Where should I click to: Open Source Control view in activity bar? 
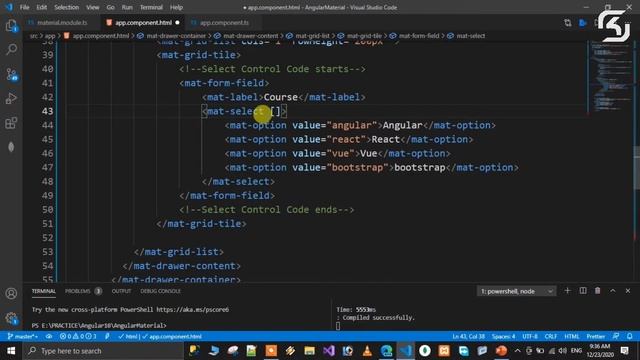pos(11,74)
